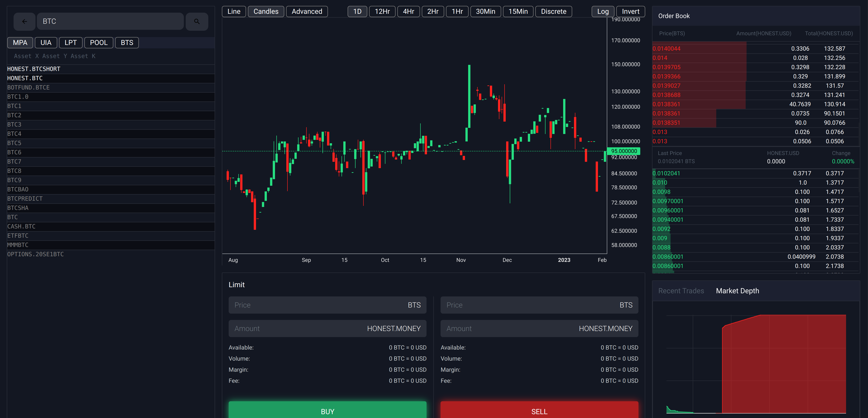This screenshot has height=418, width=868.
Task: Select BTCPREDICT asset in list
Action: [25, 199]
